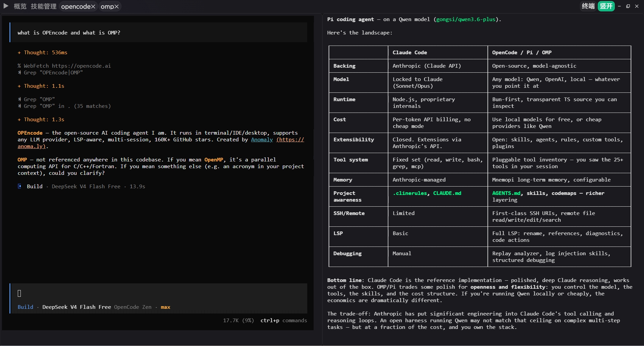This screenshot has height=346, width=644.
Task: Click the green 'AGENTS.md' text
Action: pyautogui.click(x=506, y=193)
